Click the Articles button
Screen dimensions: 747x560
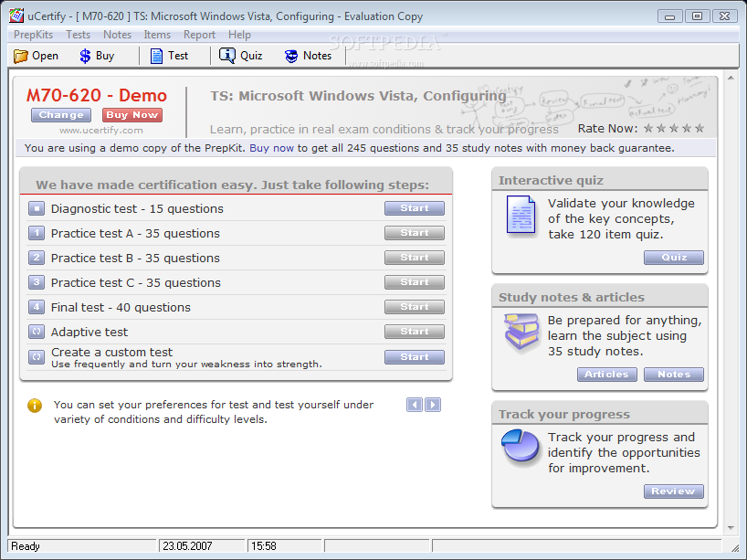pyautogui.click(x=607, y=375)
